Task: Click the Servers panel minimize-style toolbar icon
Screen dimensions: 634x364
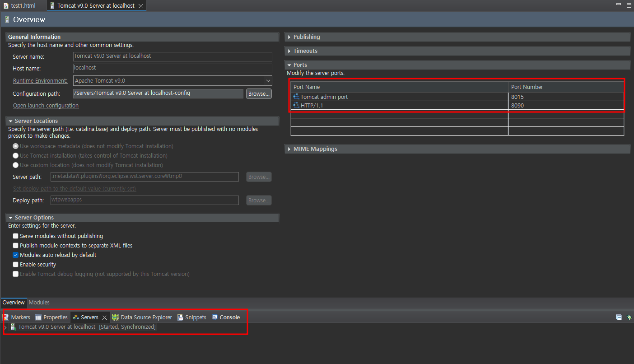Action: pyautogui.click(x=619, y=317)
